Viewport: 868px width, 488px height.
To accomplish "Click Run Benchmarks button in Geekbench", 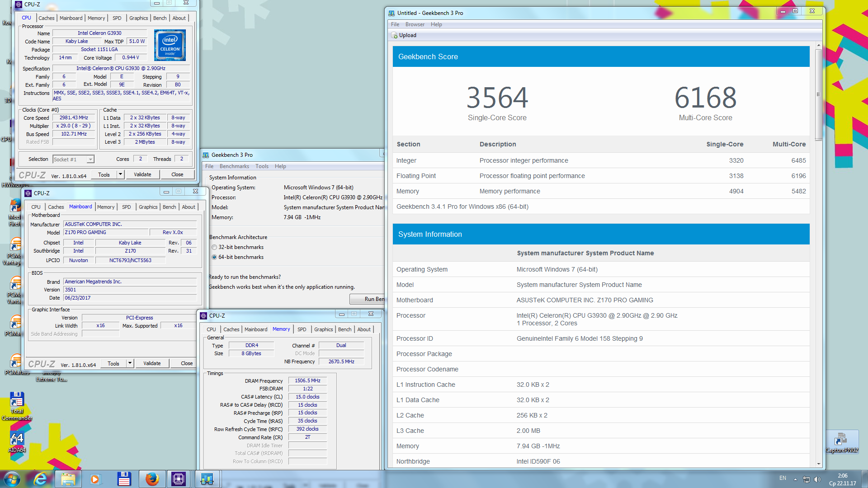I will 367,299.
